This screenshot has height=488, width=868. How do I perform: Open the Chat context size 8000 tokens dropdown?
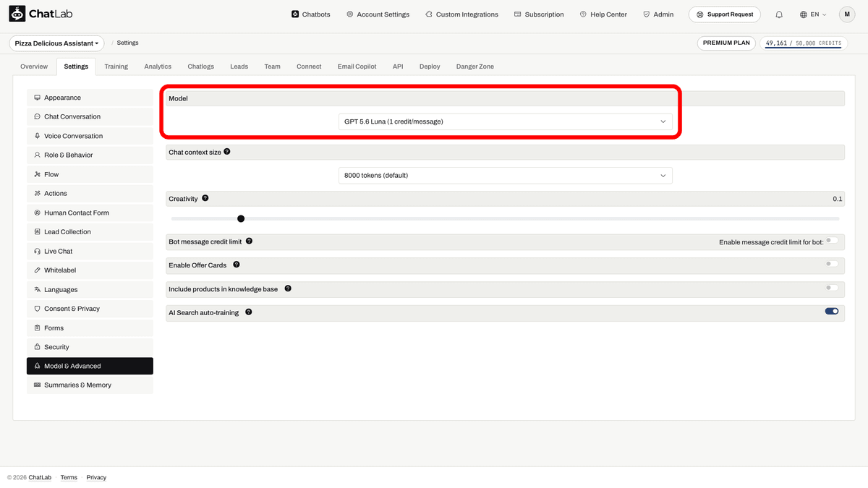(x=506, y=175)
